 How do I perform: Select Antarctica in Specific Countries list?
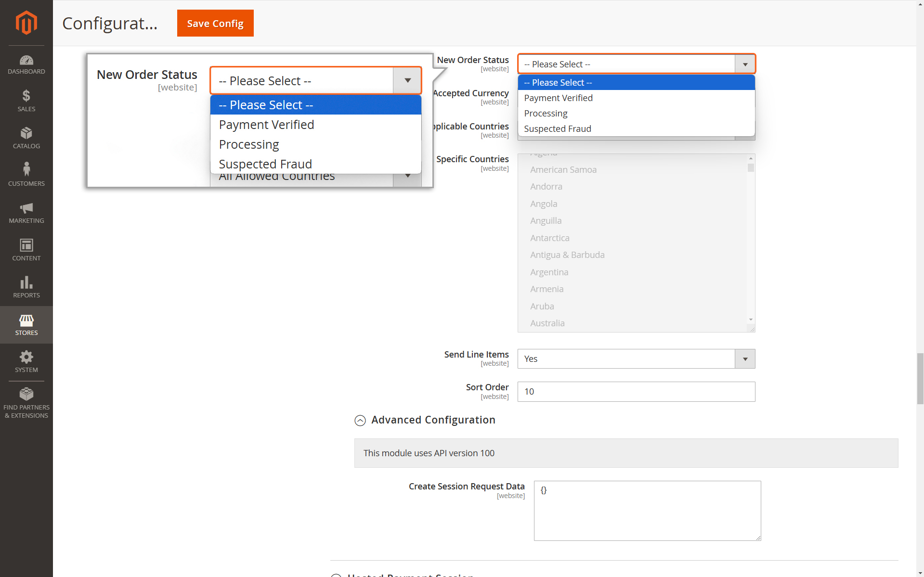(x=549, y=238)
